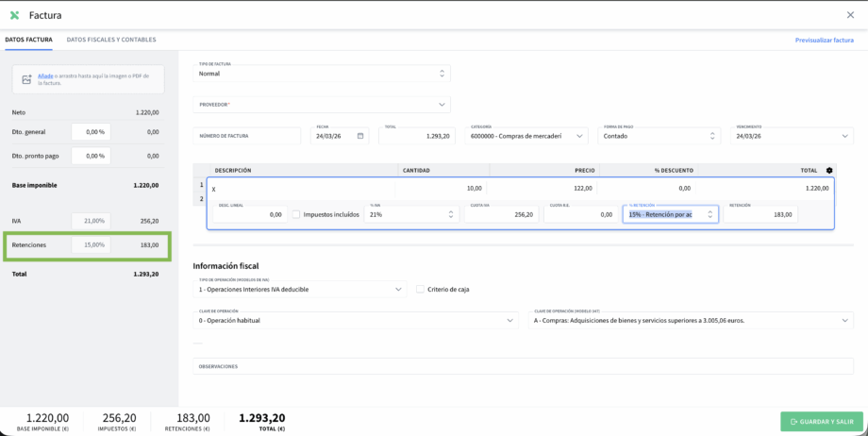Image resolution: width=868 pixels, height=436 pixels.
Task: Click the add image icon in upload box
Action: 26,79
